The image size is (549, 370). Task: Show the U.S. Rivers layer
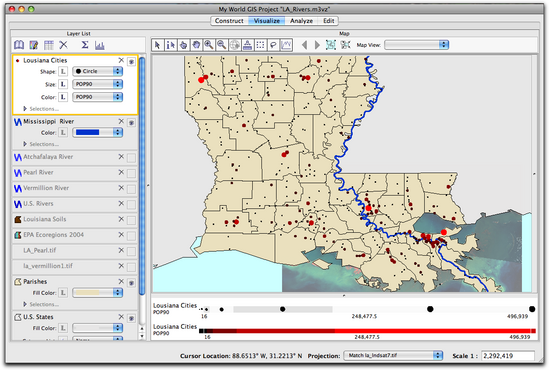(x=131, y=204)
